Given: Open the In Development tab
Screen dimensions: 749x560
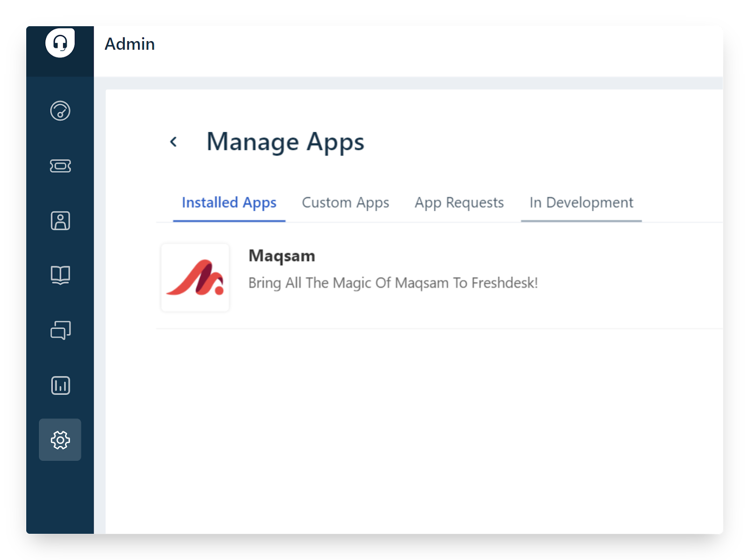Looking at the screenshot, I should tap(581, 203).
